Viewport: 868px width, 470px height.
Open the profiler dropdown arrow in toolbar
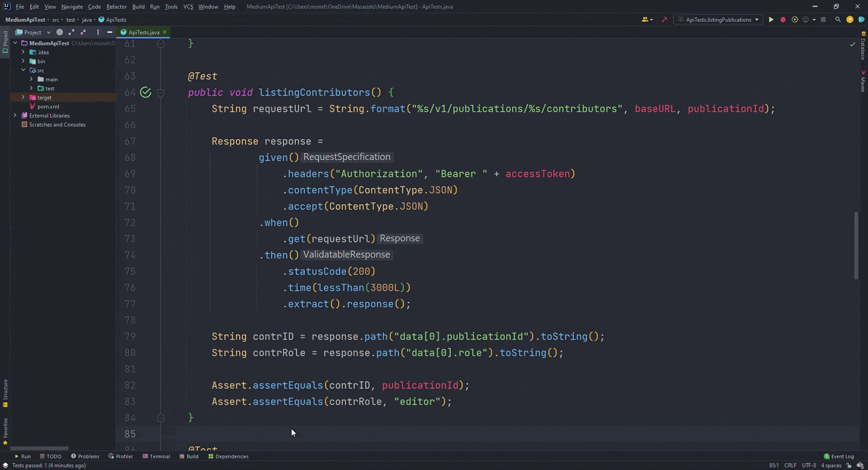tap(814, 19)
